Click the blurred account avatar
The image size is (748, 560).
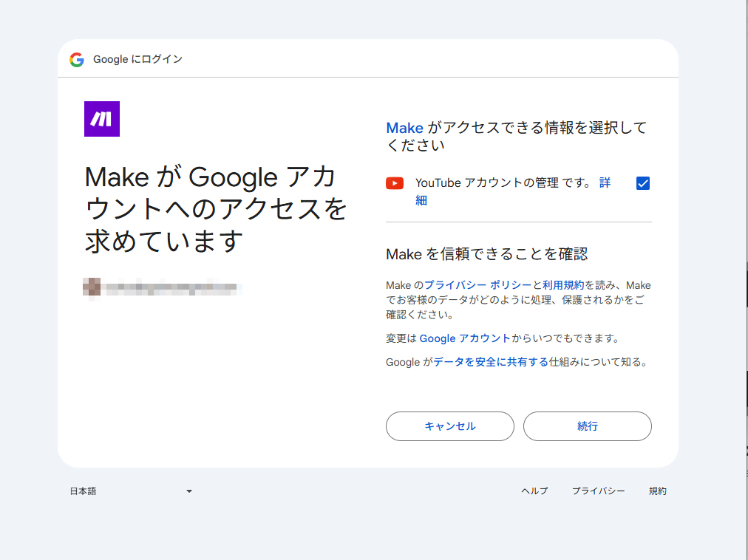[x=92, y=287]
